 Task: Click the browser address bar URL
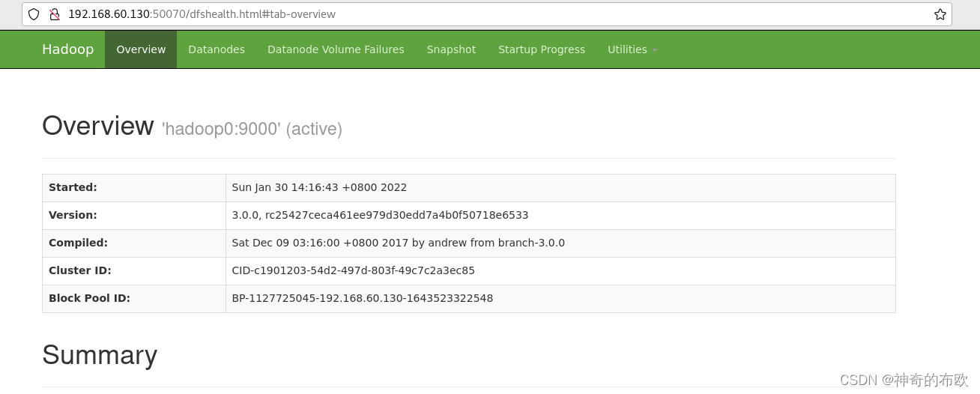202,14
